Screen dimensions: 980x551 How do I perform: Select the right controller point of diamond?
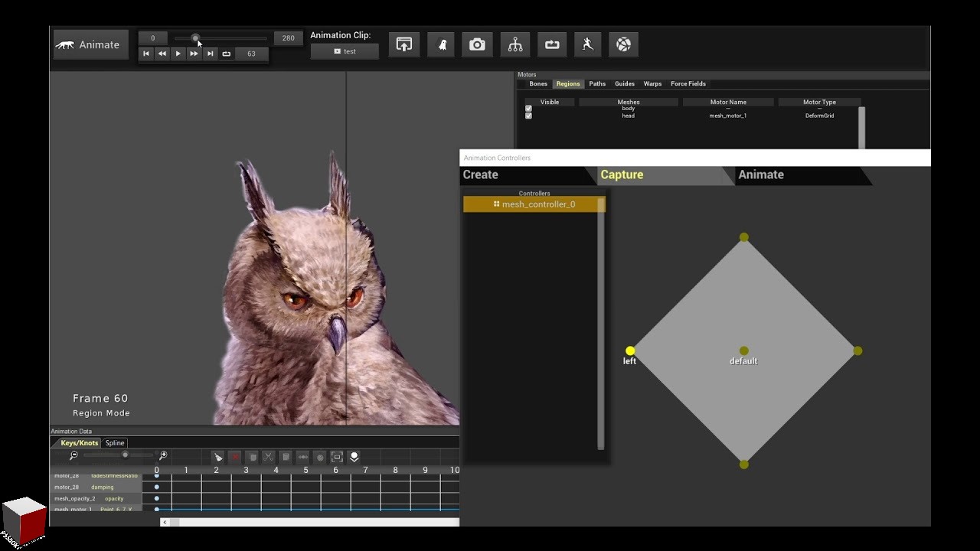[x=857, y=351]
